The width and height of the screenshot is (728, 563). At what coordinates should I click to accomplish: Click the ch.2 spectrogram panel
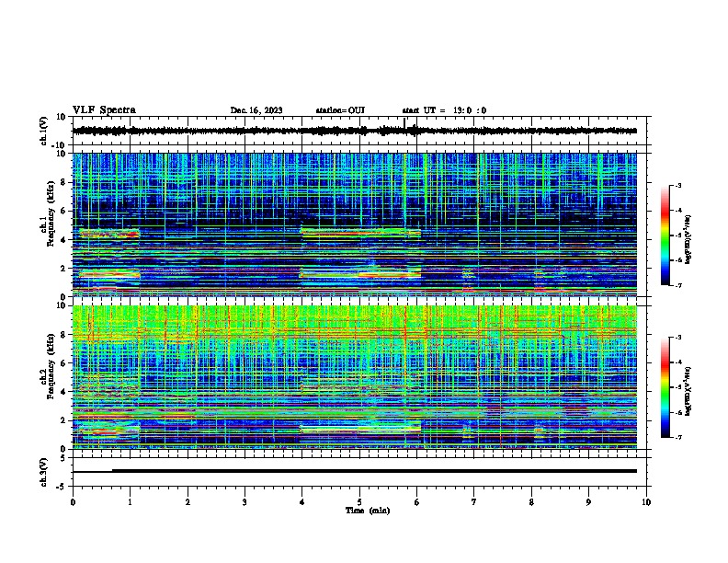355,377
